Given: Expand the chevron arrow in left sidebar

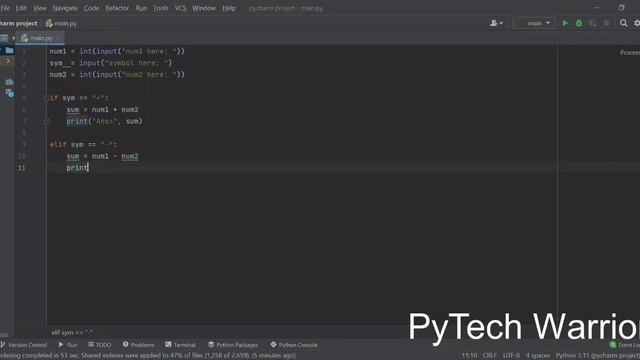Looking at the screenshot, I should tap(8, 61).
